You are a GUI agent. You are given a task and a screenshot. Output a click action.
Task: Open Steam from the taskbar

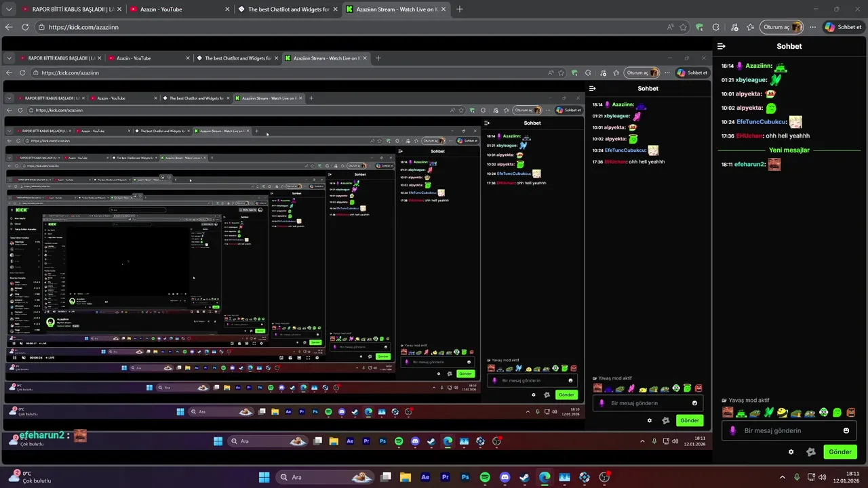[x=524, y=477]
